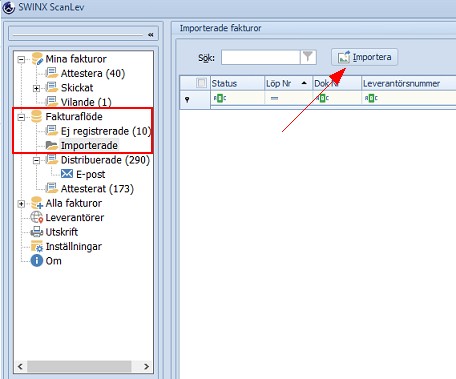
Task: Click the Löp Nr filter cell
Action: [x=288, y=98]
